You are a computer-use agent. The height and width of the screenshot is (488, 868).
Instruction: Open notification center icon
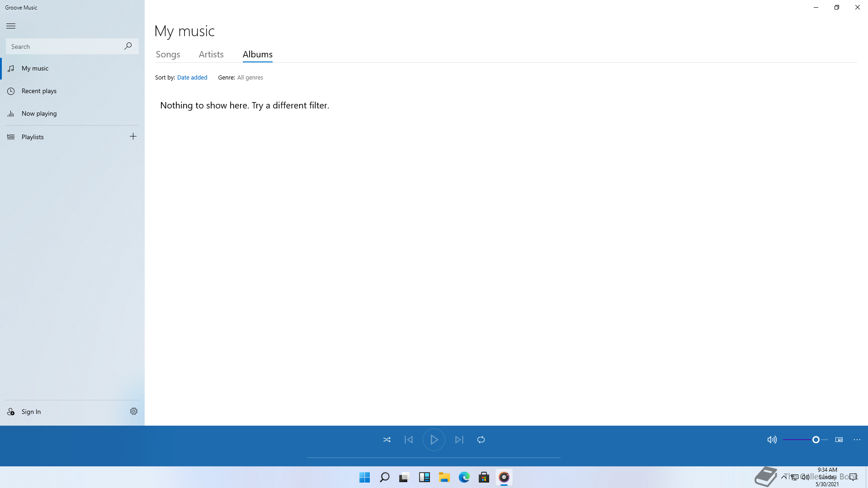click(853, 477)
